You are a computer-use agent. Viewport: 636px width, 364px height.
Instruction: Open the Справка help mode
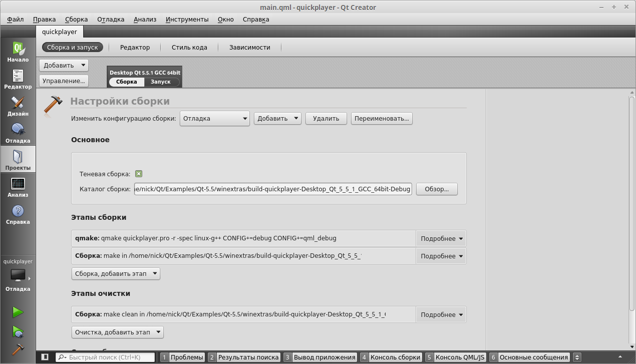coord(18,214)
